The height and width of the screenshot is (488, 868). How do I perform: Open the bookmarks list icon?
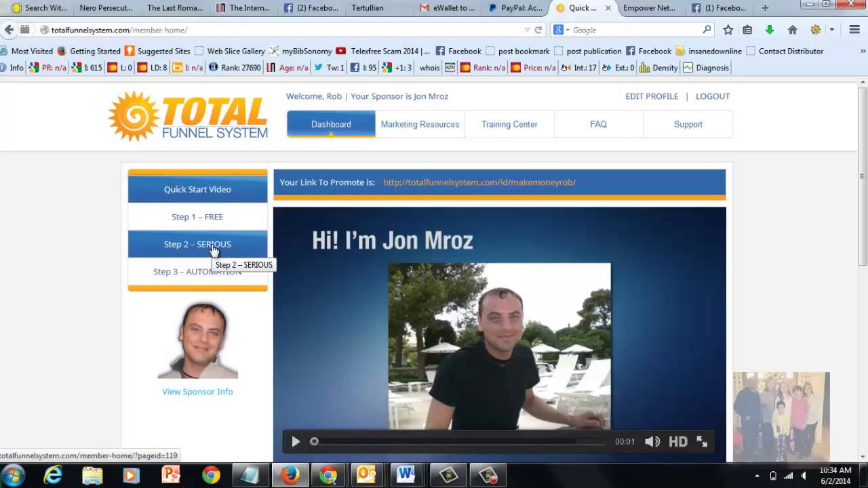(747, 30)
